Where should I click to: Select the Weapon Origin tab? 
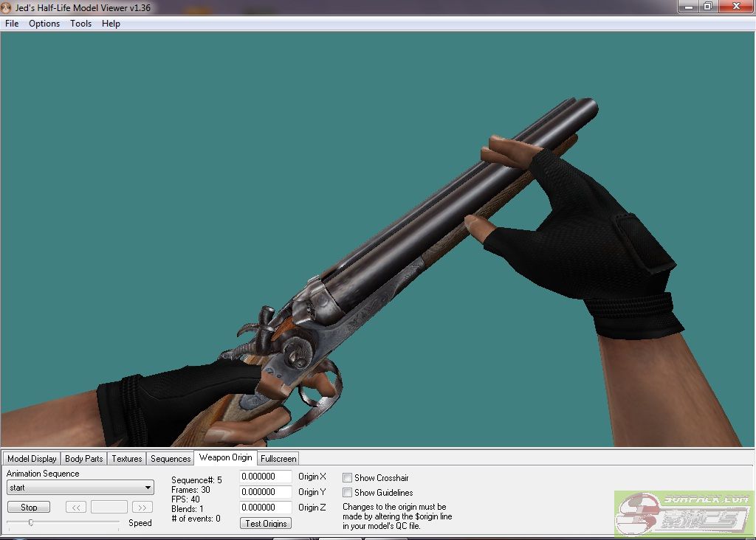[x=226, y=457]
